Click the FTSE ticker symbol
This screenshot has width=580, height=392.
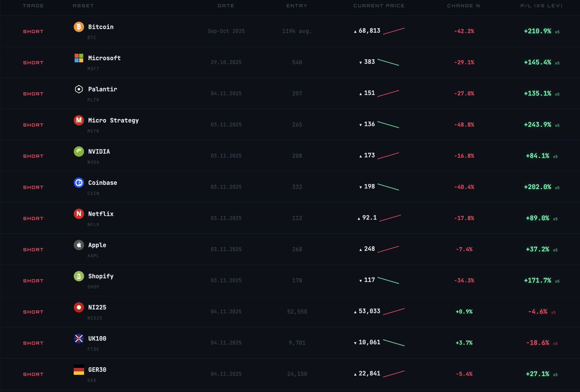point(93,349)
